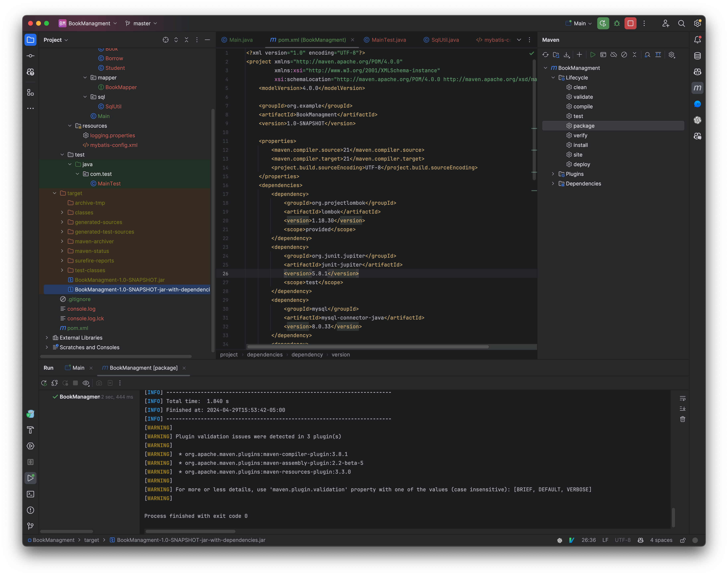Toggle Skip Tests mode in Maven panel
The image size is (728, 576).
coord(624,55)
